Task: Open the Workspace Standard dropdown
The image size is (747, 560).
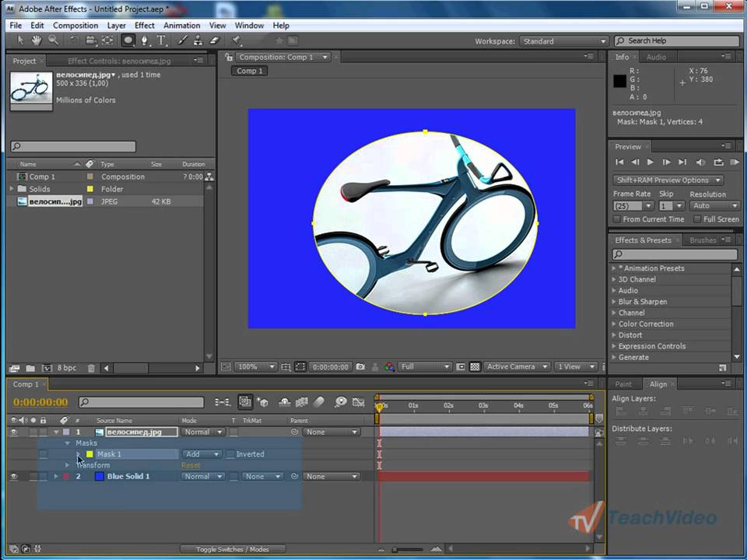Action: pos(564,41)
